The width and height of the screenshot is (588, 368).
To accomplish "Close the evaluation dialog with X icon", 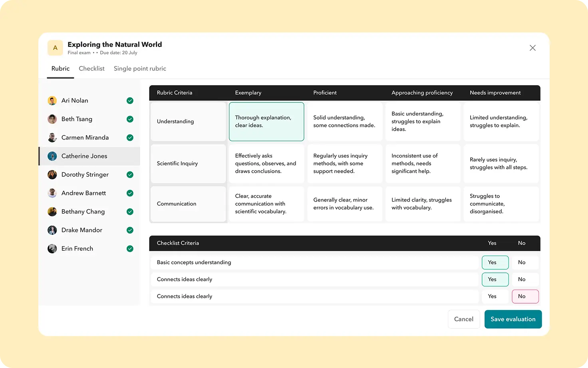I will click(x=532, y=48).
